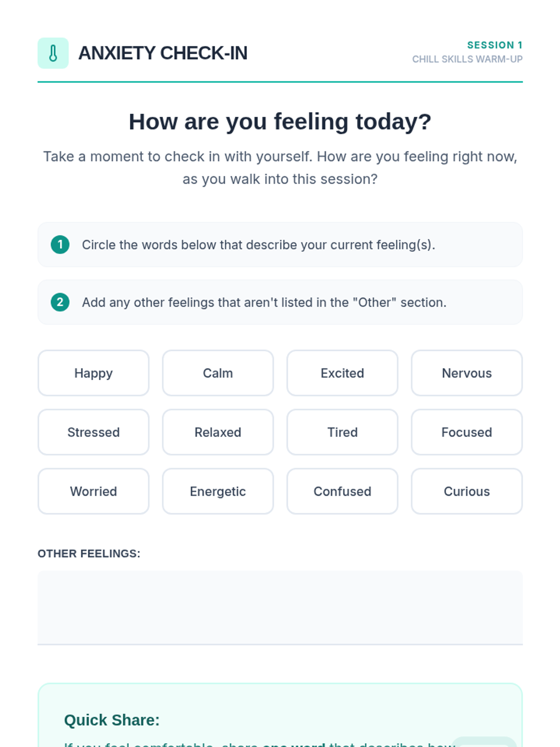Pick the Stressed feeling option

[93, 432]
